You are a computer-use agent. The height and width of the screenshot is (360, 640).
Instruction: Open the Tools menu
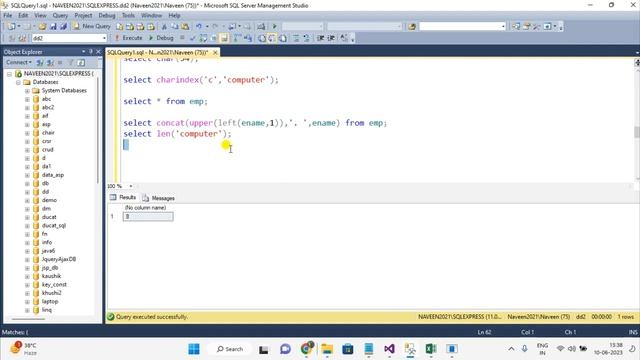click(x=128, y=16)
